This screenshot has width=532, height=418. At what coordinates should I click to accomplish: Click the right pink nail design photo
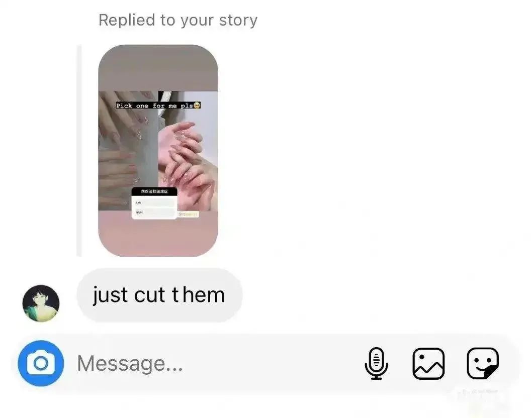pos(188,151)
